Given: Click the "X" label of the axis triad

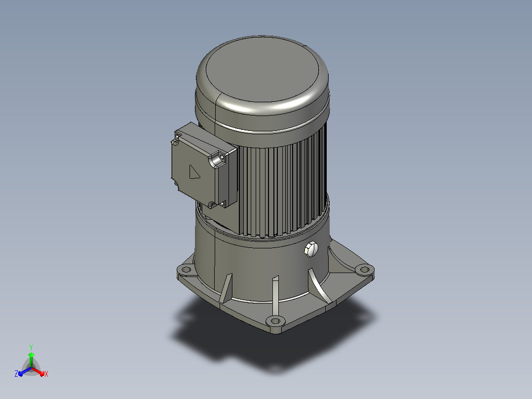Looking at the screenshot, I should pos(46,374).
